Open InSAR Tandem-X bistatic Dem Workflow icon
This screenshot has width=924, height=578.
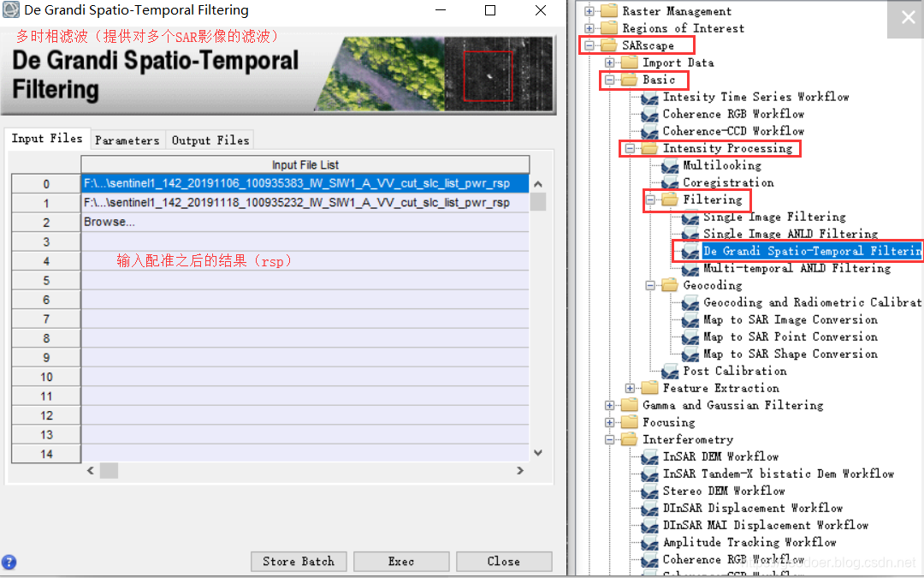tap(650, 474)
